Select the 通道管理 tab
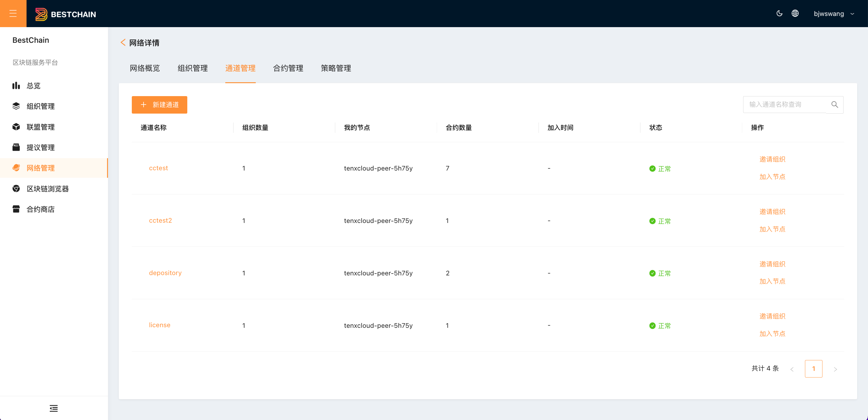Viewport: 868px width, 420px height. pyautogui.click(x=240, y=68)
